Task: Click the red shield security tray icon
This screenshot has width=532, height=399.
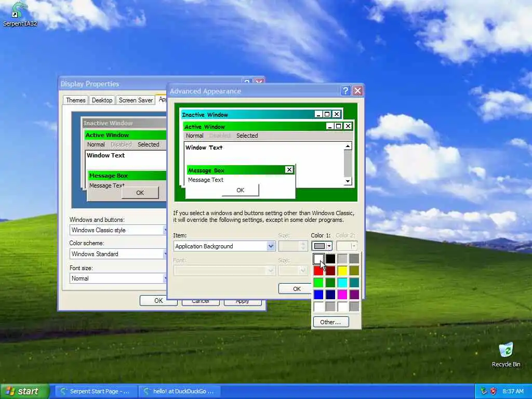Action: click(494, 391)
